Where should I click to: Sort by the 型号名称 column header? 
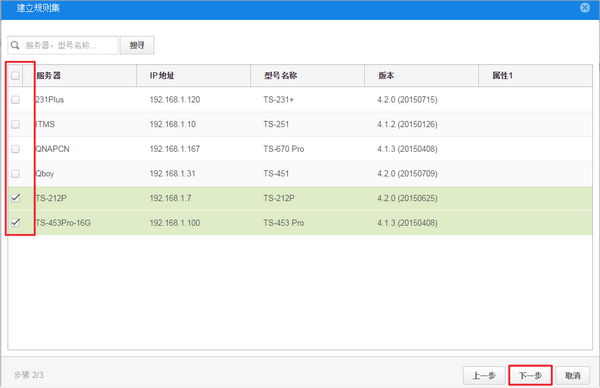(307, 75)
